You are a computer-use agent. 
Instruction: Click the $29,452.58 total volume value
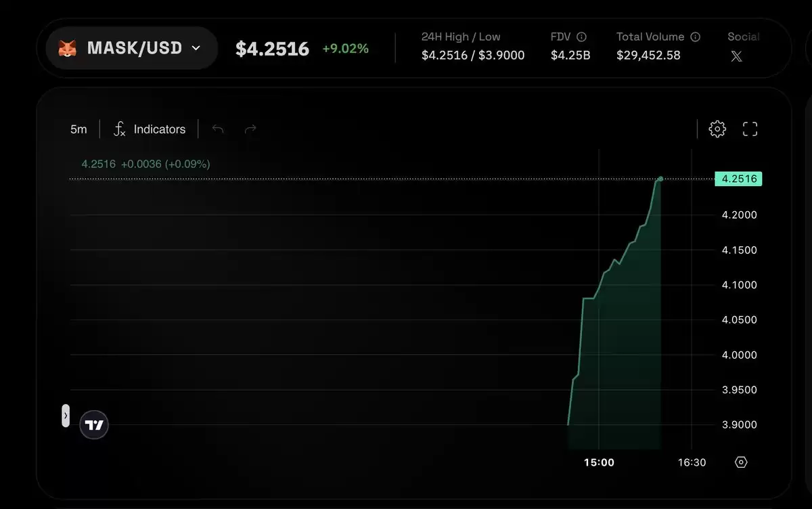click(x=648, y=56)
